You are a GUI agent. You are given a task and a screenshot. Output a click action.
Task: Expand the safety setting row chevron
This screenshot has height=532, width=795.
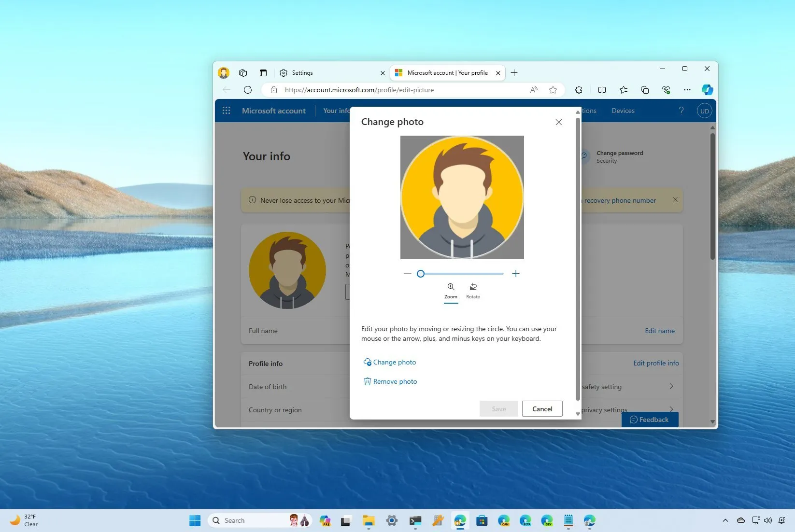coord(670,386)
